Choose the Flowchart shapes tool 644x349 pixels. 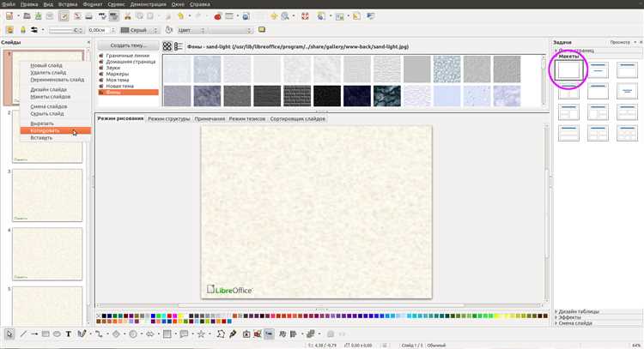click(167, 334)
